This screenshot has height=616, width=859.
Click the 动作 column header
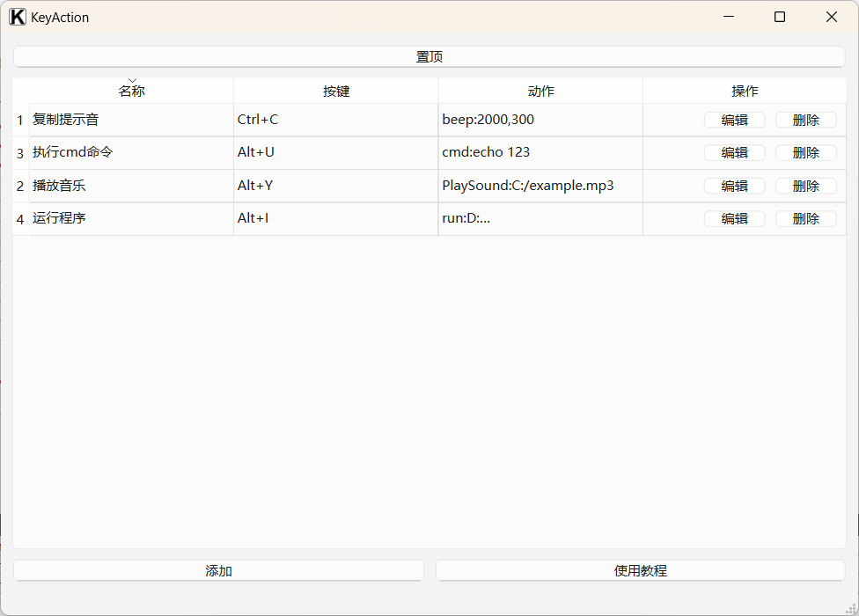tap(540, 91)
